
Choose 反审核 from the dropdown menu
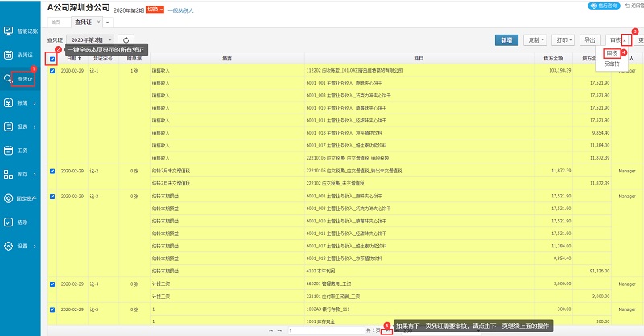[x=612, y=63]
